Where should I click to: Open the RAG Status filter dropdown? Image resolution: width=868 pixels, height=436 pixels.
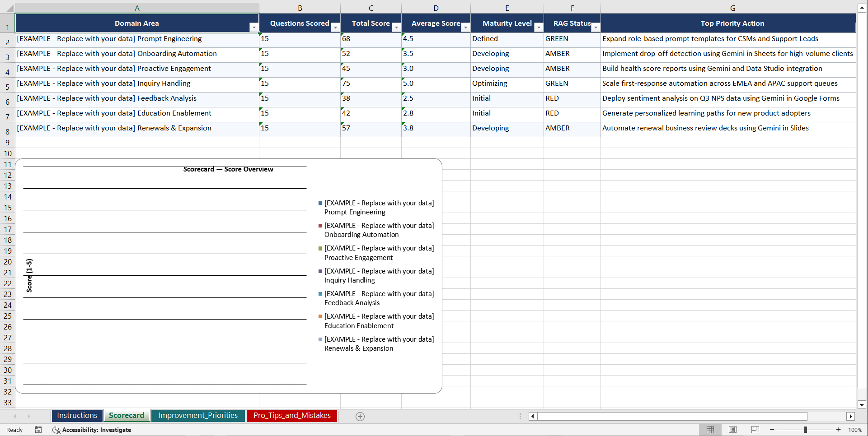tap(596, 27)
